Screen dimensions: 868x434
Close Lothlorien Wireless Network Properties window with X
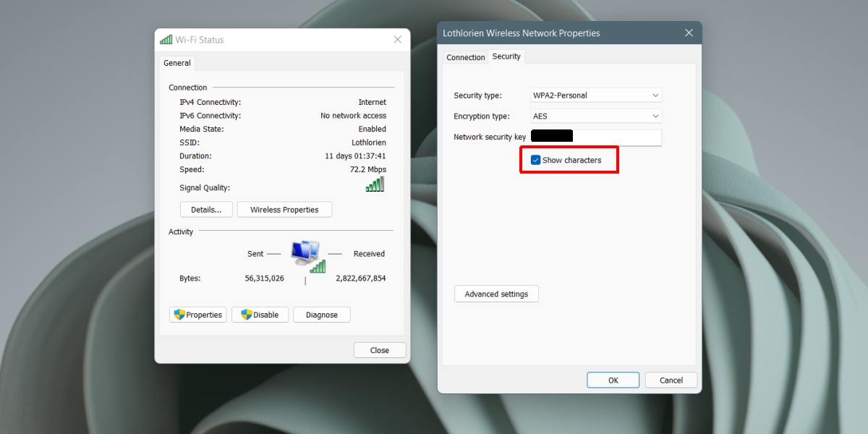click(x=689, y=33)
